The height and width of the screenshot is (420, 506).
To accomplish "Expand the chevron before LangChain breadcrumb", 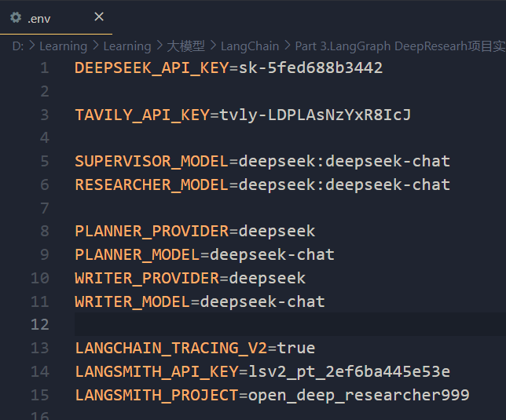I will tap(213, 46).
